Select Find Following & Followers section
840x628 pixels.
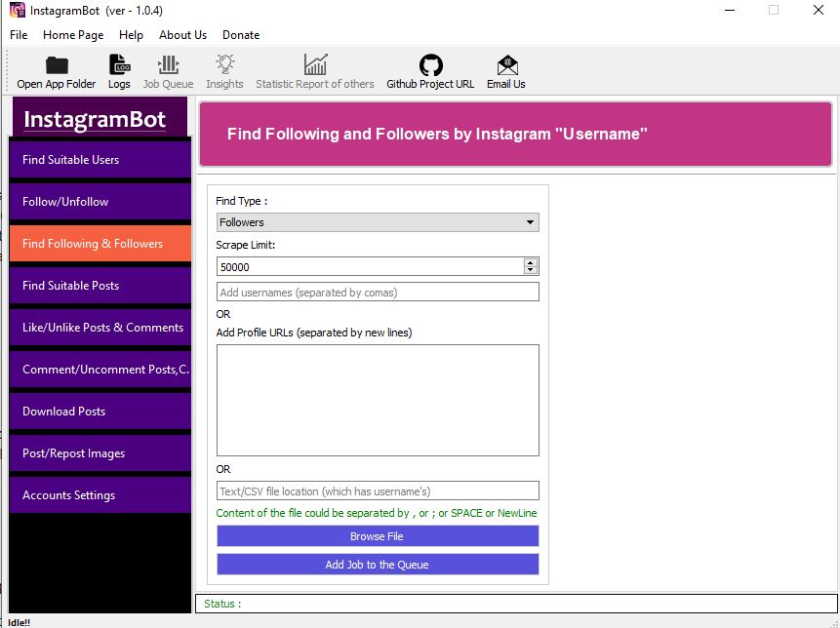coord(100,244)
